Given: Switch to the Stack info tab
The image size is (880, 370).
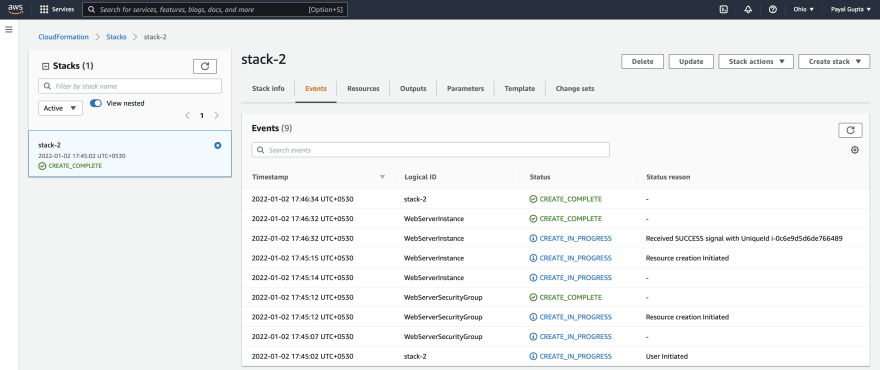Looking at the screenshot, I should click(x=268, y=89).
